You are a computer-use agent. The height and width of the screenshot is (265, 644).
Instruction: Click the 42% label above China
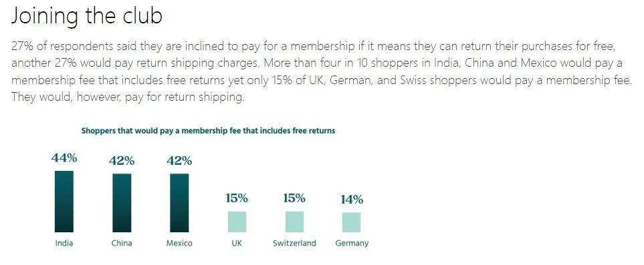click(x=122, y=161)
